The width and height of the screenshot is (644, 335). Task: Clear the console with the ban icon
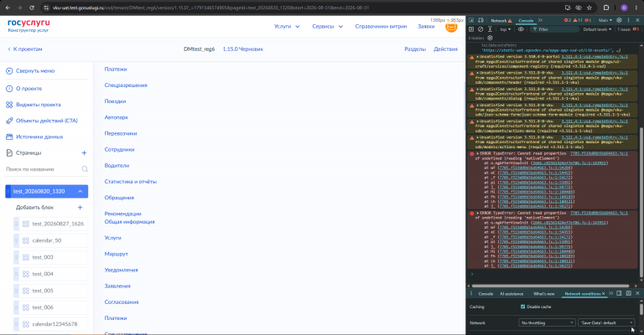480,29
